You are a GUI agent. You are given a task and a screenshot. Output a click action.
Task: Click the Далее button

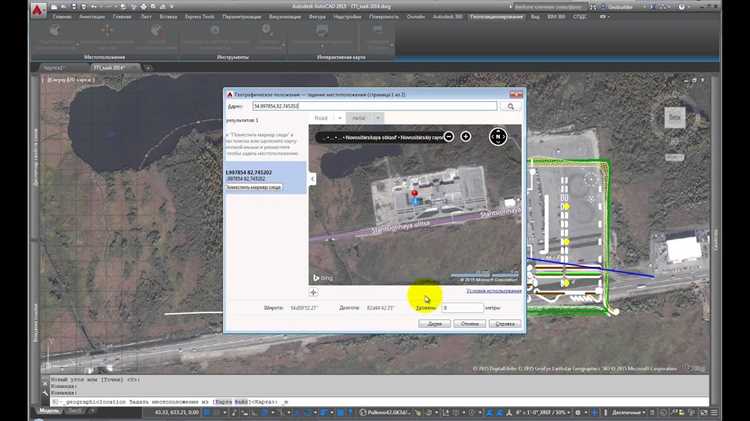pyautogui.click(x=434, y=324)
